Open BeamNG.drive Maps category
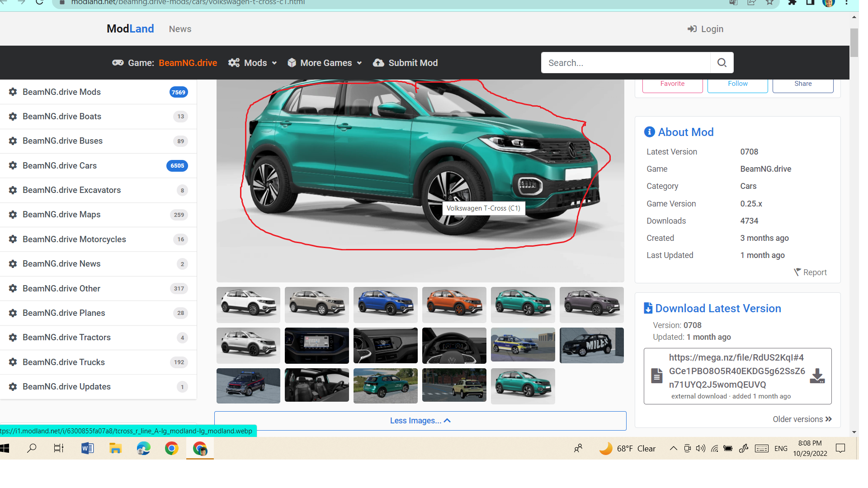Image resolution: width=868 pixels, height=488 pixels. click(x=98, y=215)
